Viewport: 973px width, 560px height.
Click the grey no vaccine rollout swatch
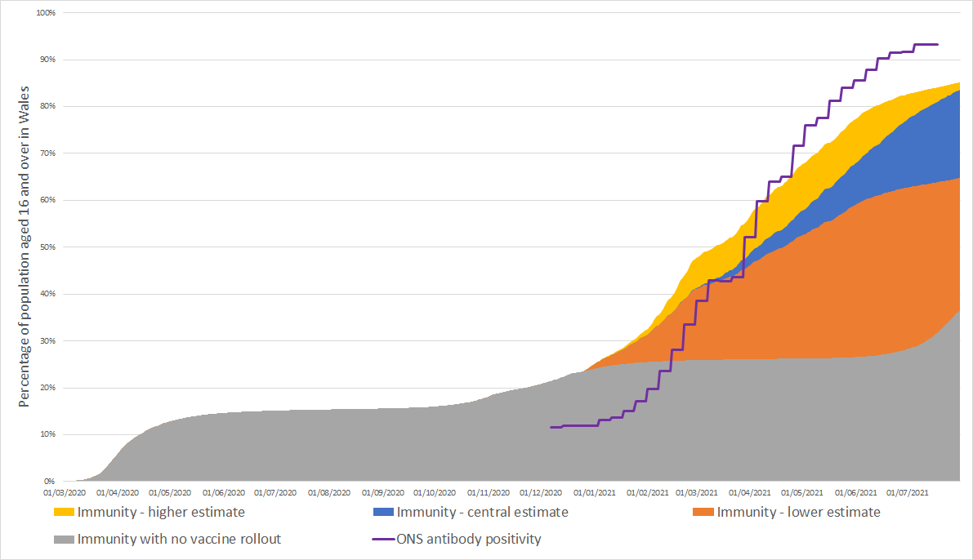[x=64, y=540]
